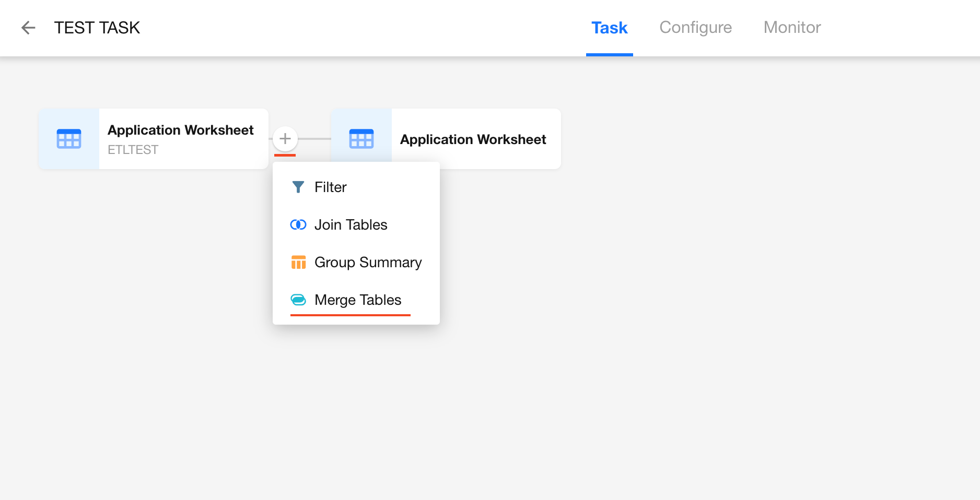Click the Filter funnel icon
The image size is (980, 500).
click(298, 187)
